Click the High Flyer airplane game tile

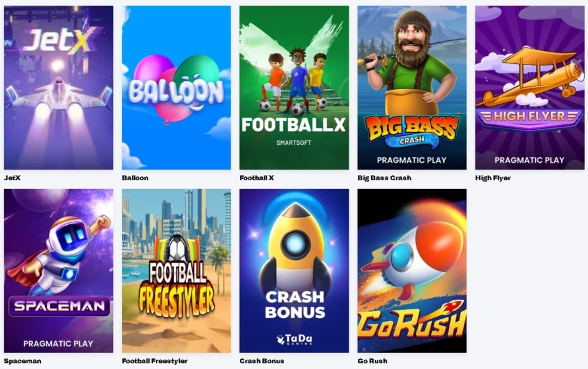(x=530, y=88)
